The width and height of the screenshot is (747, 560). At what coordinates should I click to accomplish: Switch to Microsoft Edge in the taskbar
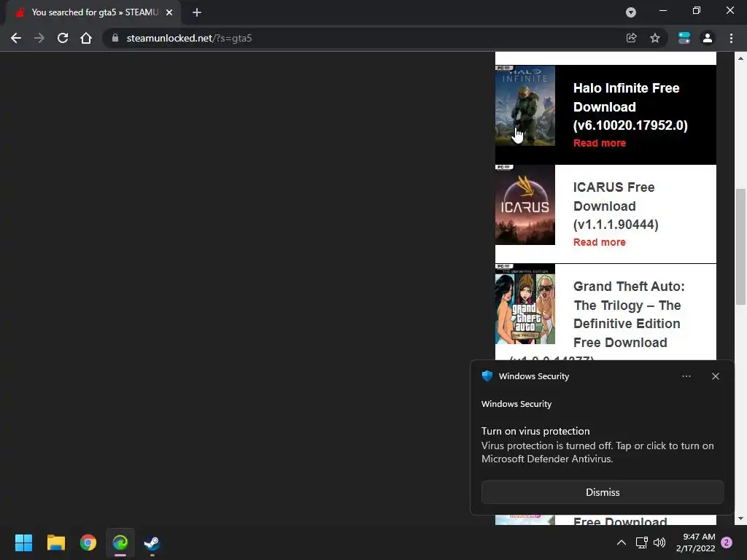tap(120, 542)
